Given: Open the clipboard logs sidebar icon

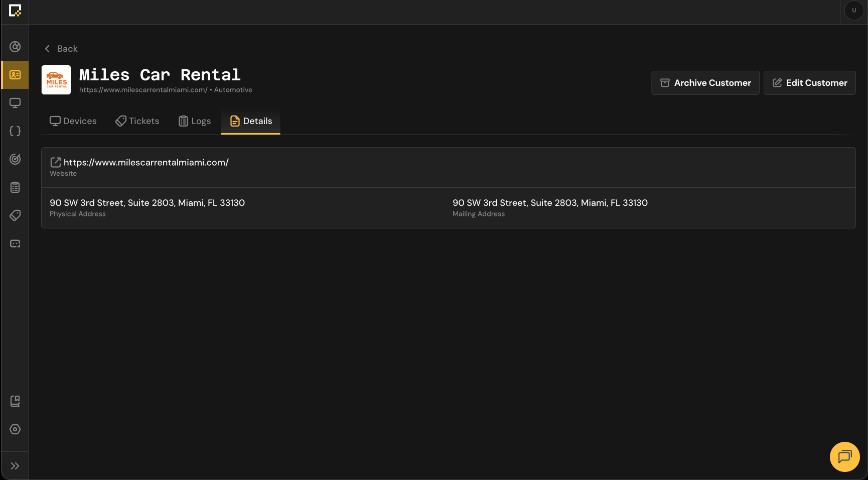Looking at the screenshot, I should [x=15, y=187].
